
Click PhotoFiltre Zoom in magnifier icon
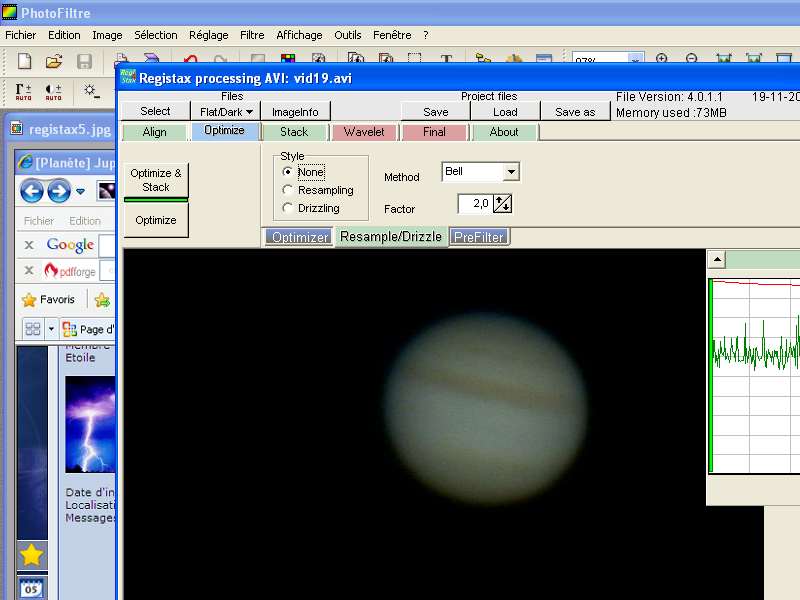click(662, 58)
